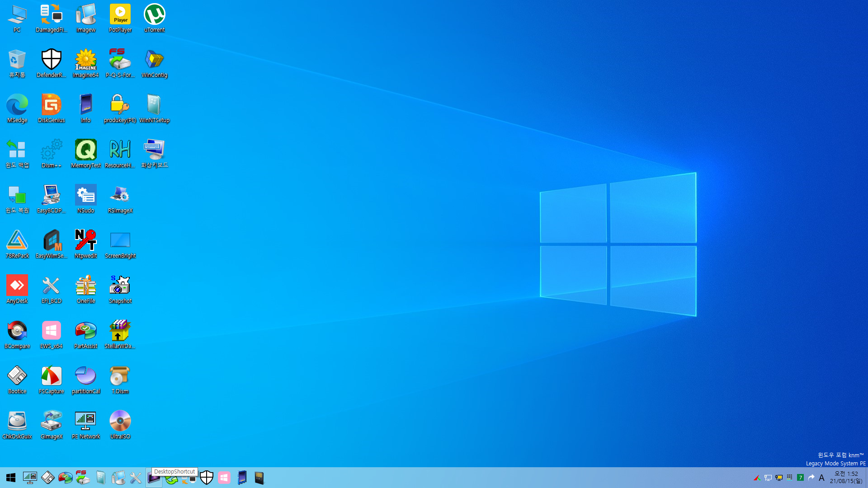Click pink Windows logo icon in taskbar
The width and height of the screenshot is (868, 488).
click(x=224, y=478)
